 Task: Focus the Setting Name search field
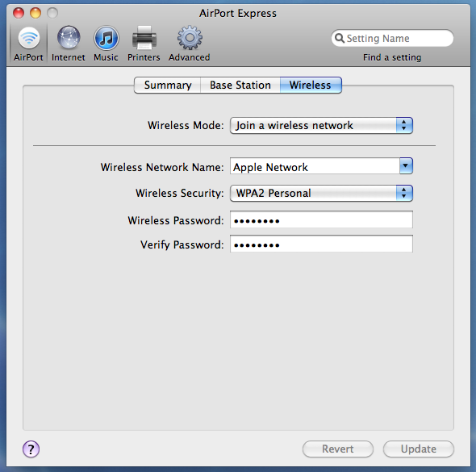click(x=392, y=38)
